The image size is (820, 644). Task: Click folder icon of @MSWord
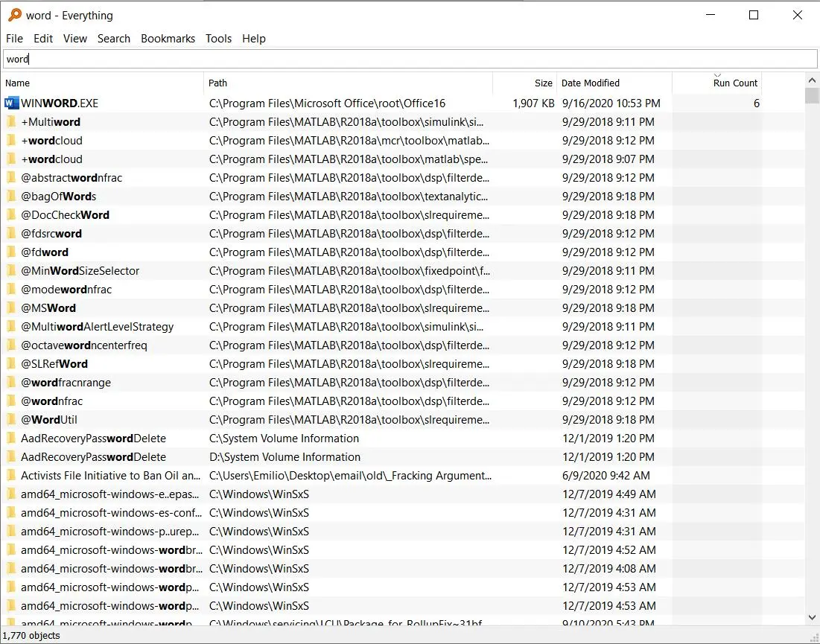pyautogui.click(x=10, y=308)
